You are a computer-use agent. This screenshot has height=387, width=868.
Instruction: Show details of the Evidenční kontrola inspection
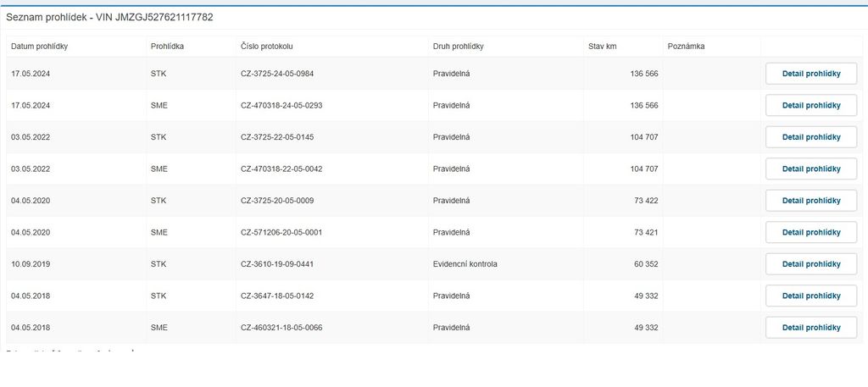(x=810, y=264)
